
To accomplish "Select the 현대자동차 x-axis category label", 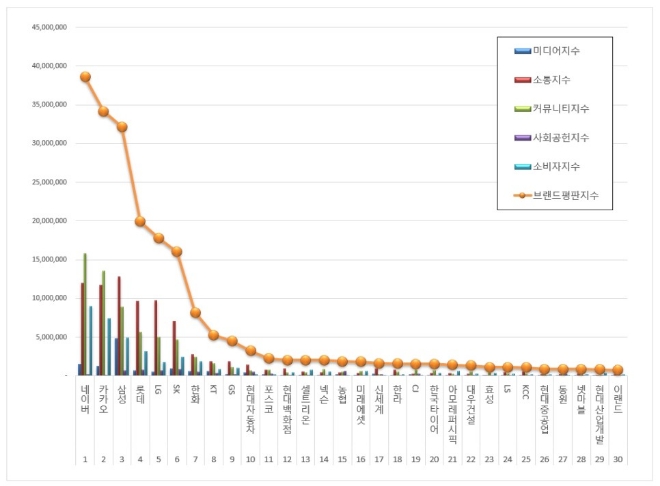I will pos(250,404).
